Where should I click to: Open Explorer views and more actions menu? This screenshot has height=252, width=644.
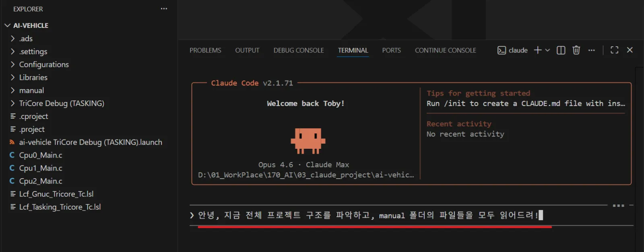point(164,9)
